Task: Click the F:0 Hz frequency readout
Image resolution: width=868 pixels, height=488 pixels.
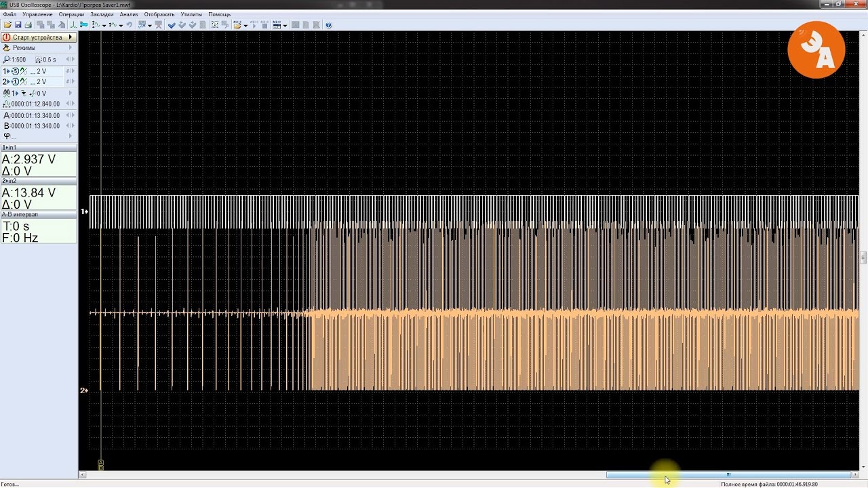Action: click(20, 238)
